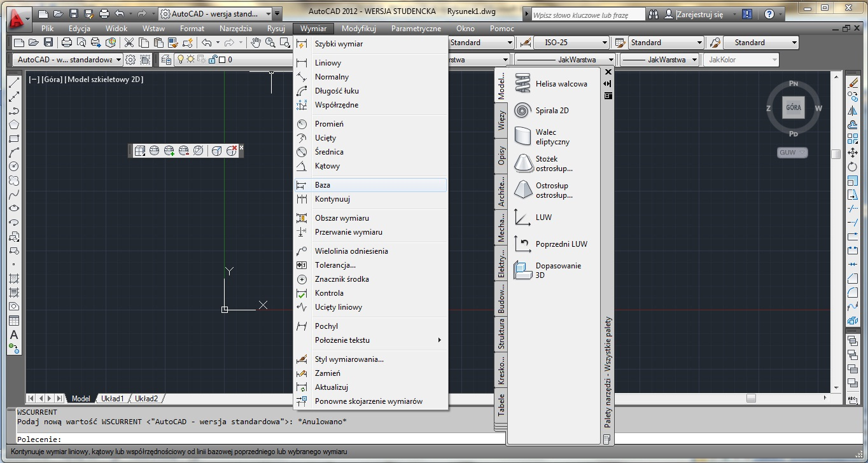
Task: Select the Polygon draw tool
Action: 14,125
